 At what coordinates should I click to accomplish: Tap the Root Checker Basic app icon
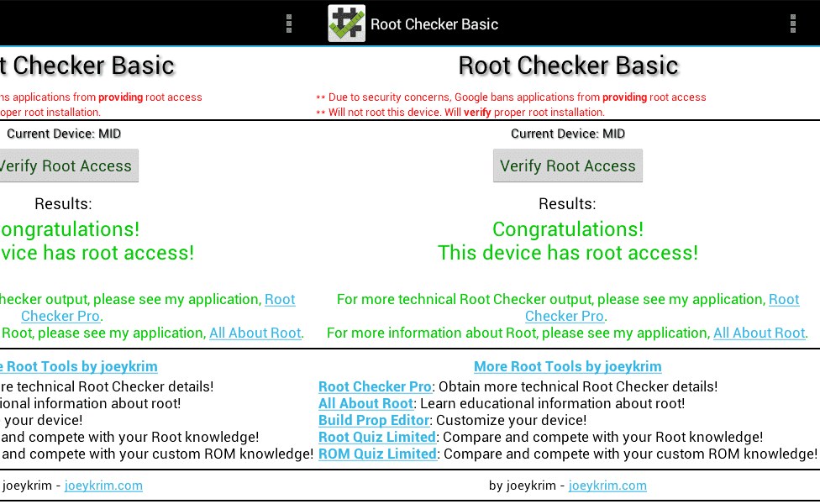[x=347, y=24]
